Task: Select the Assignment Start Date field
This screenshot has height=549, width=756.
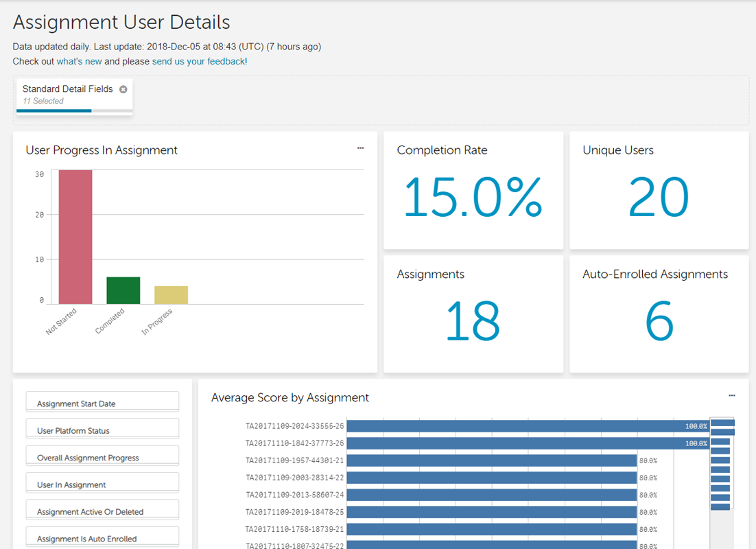Action: point(102,402)
